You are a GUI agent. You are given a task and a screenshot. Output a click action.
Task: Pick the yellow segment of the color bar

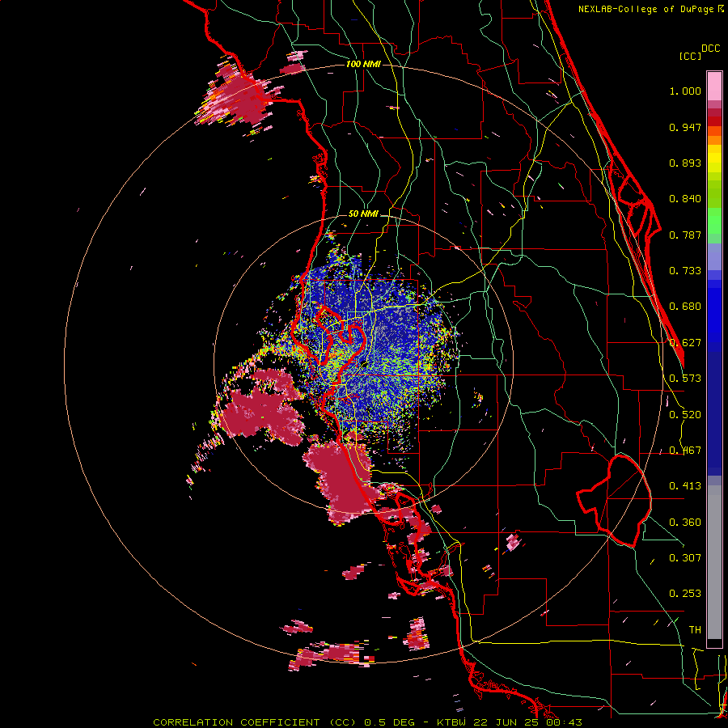pyautogui.click(x=714, y=159)
